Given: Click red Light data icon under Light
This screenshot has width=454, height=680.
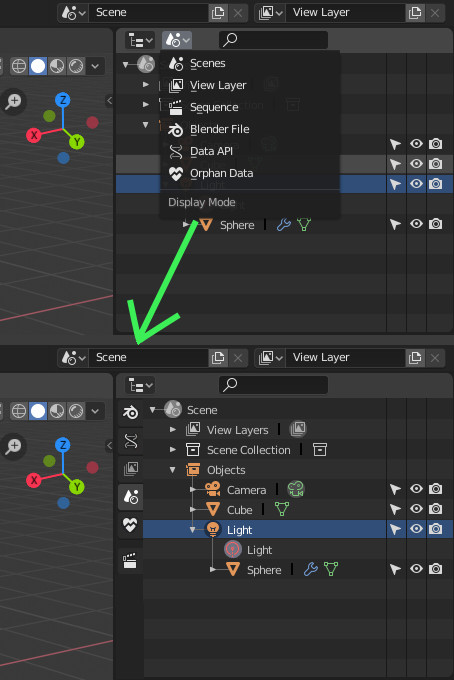Looking at the screenshot, I should [x=232, y=549].
